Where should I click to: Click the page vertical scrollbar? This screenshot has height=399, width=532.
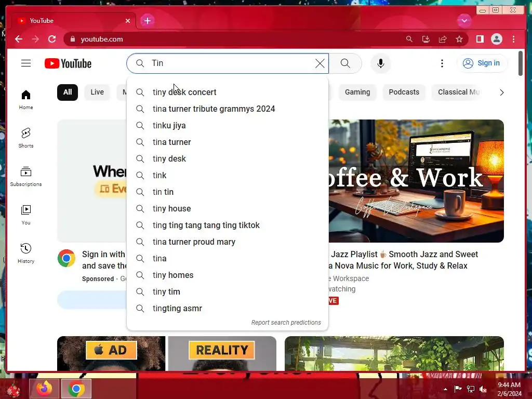[521, 63]
